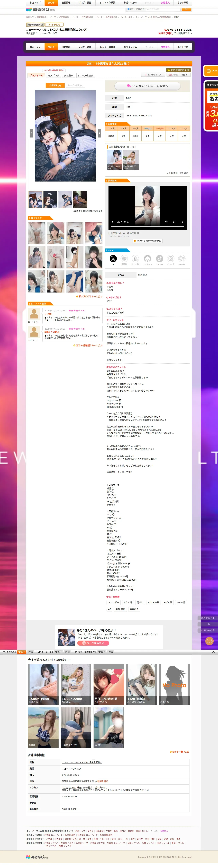Show the next profile photo with right arrow
This screenshot has height=868, width=218.
tap(99, 133)
